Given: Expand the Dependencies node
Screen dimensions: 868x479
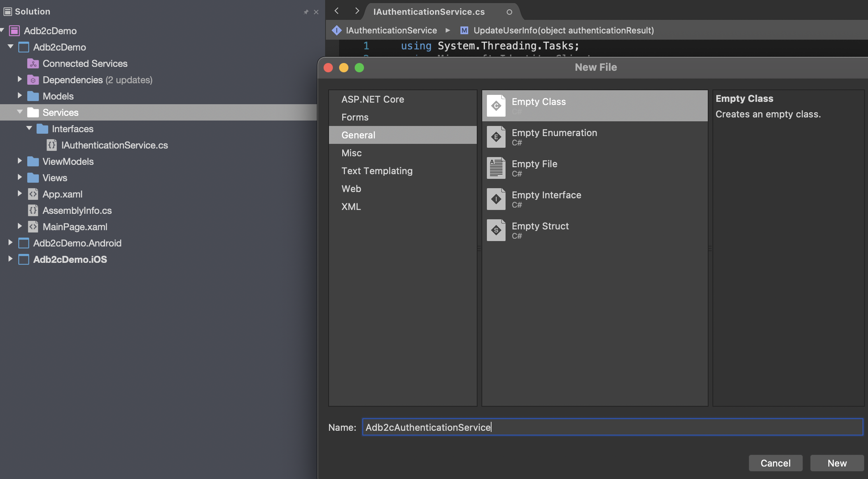Looking at the screenshot, I should [19, 79].
